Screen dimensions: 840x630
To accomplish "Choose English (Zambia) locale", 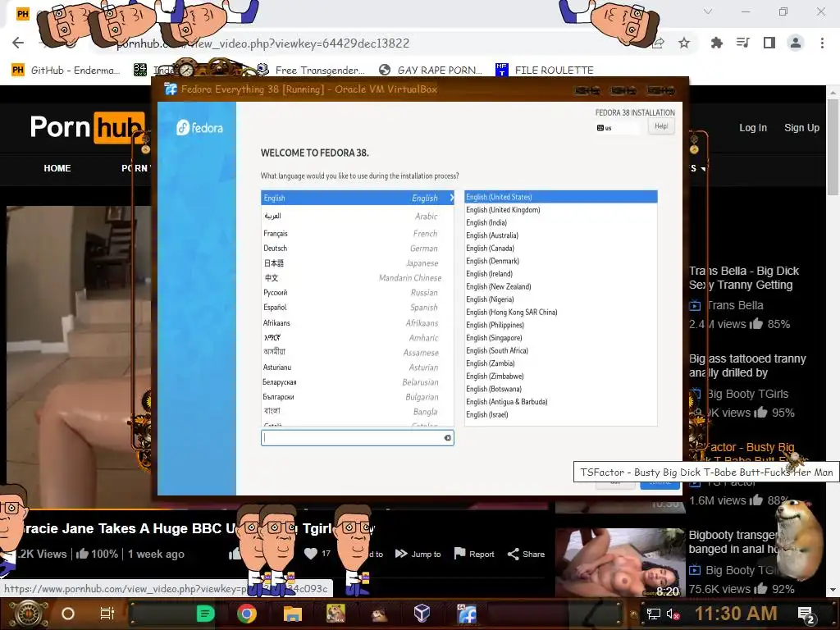I will click(561, 363).
